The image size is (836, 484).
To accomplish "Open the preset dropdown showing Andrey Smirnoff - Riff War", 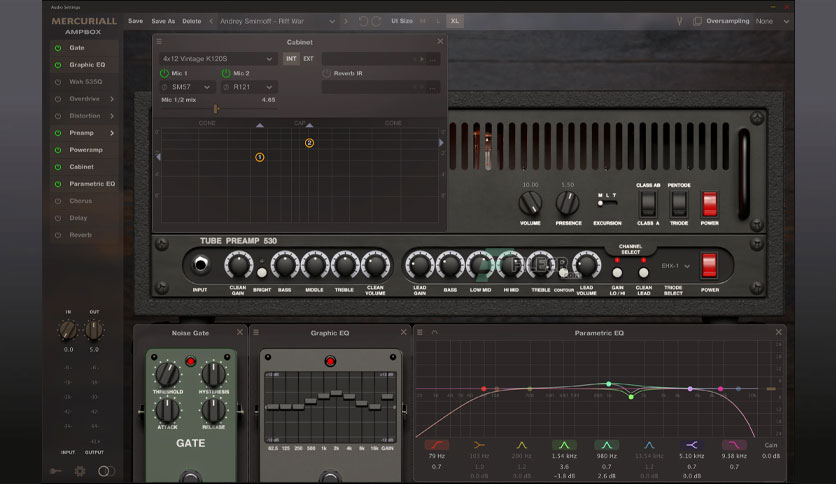I will 277,21.
